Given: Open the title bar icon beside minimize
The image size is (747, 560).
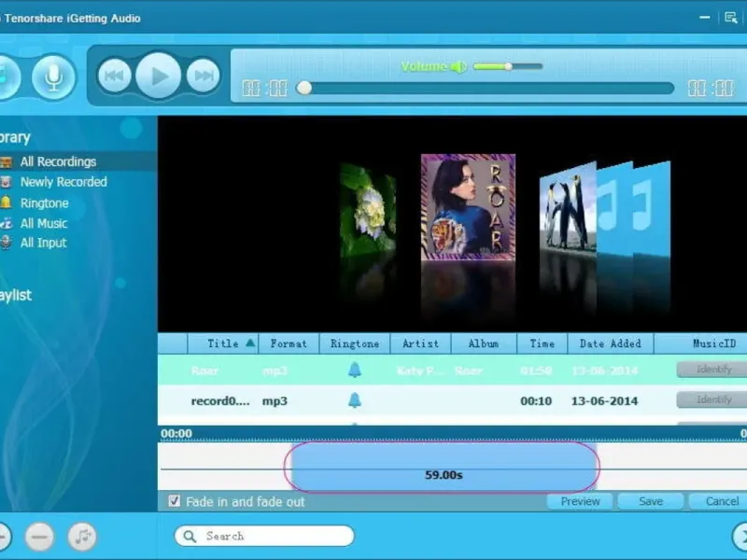Looking at the screenshot, I should [x=730, y=18].
